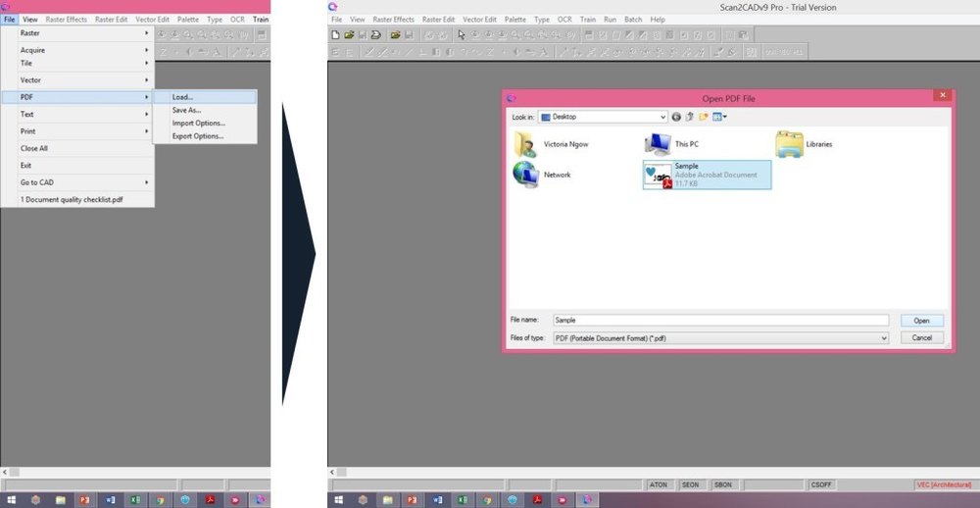Expand the Look in Desktop dropdown
Image resolution: width=980 pixels, height=508 pixels.
tap(663, 117)
